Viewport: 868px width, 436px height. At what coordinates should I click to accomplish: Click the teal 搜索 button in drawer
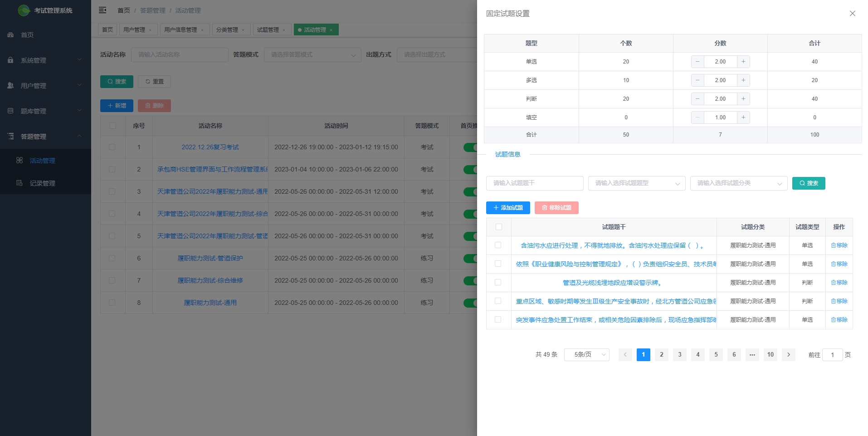809,183
